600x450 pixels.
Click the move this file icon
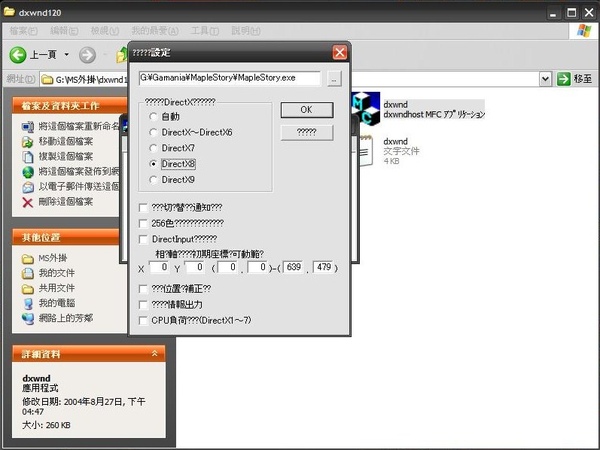click(x=28, y=142)
